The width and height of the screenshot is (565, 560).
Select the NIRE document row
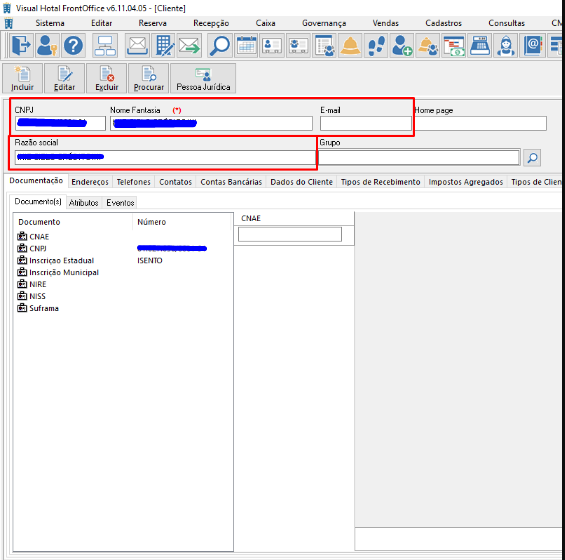[x=123, y=284]
